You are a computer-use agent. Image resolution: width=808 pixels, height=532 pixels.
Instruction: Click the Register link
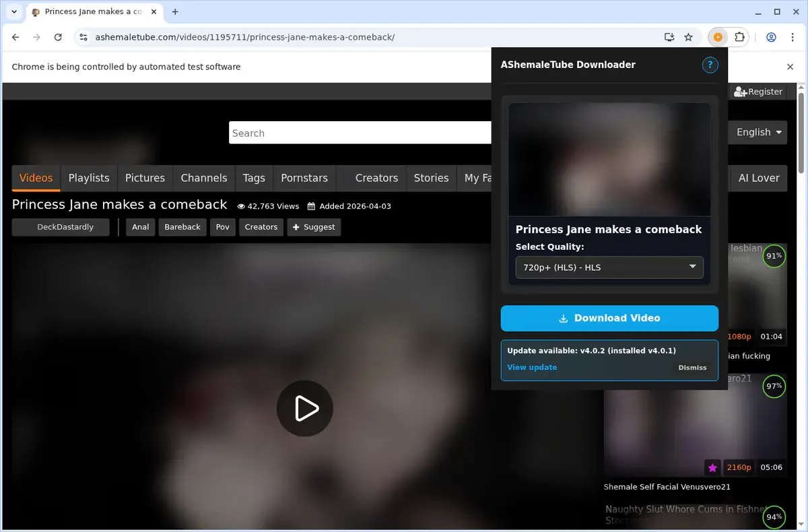click(758, 92)
